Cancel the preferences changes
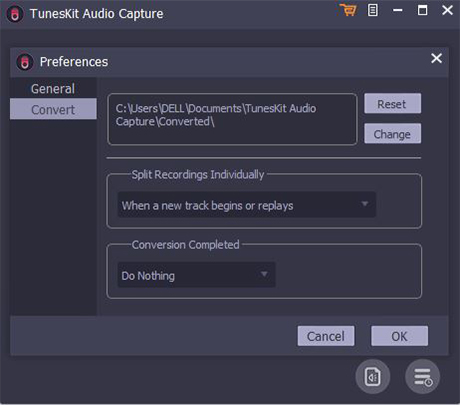 [326, 336]
